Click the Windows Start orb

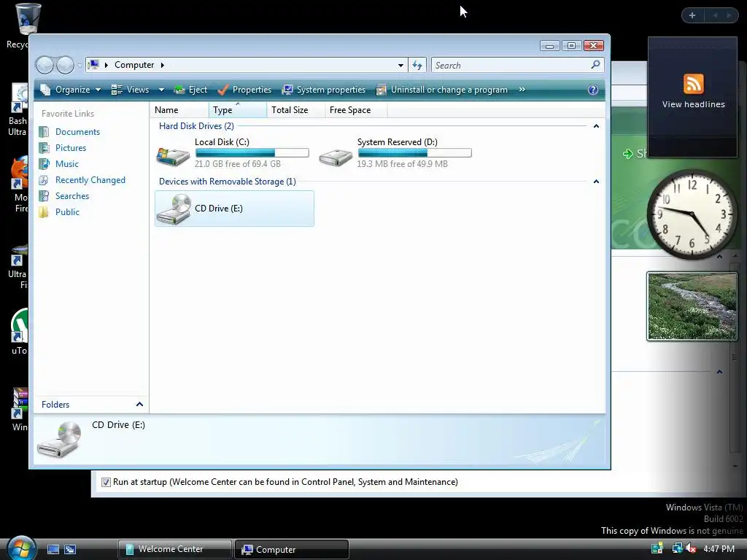pos(21,548)
